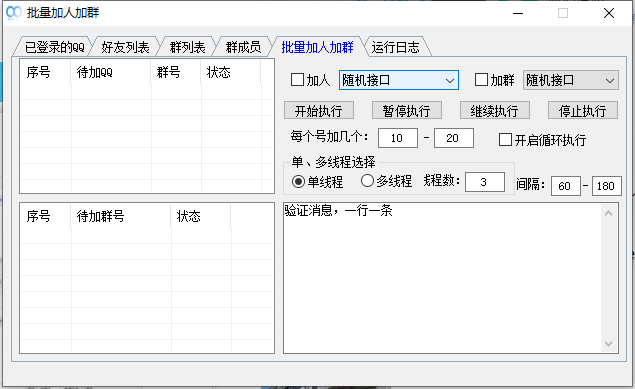Click the 停止执行 button

pos(583,111)
